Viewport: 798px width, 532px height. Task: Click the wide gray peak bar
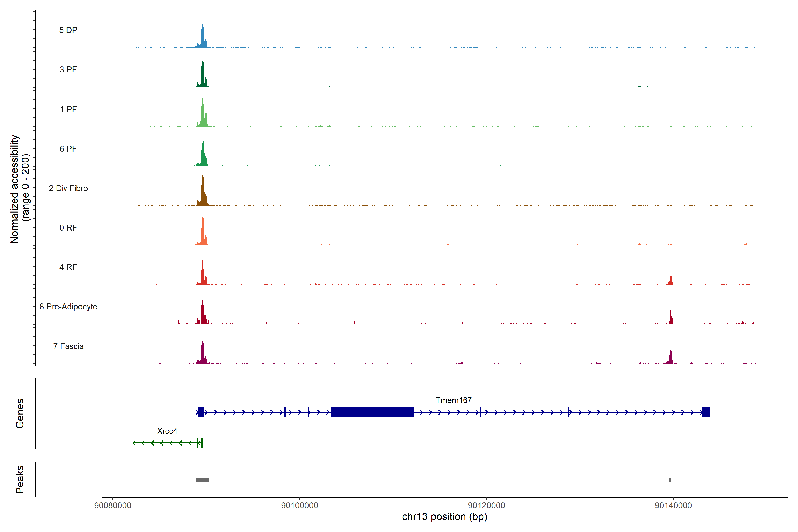(x=203, y=480)
